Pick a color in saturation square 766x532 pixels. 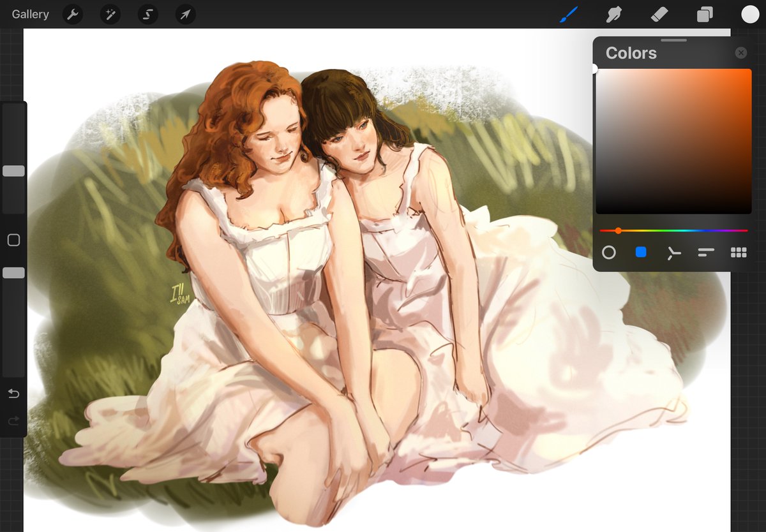pos(673,141)
